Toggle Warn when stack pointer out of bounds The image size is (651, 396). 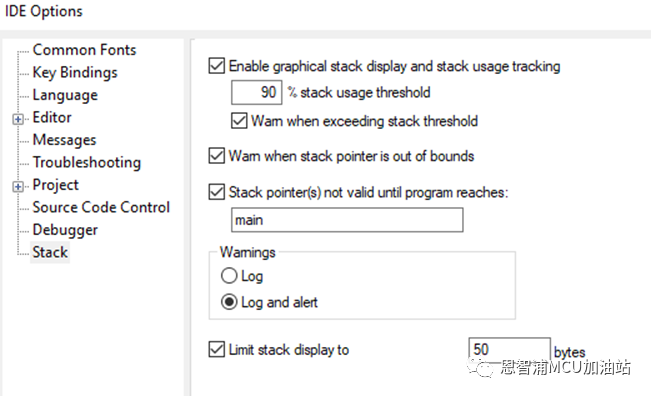click(x=217, y=156)
